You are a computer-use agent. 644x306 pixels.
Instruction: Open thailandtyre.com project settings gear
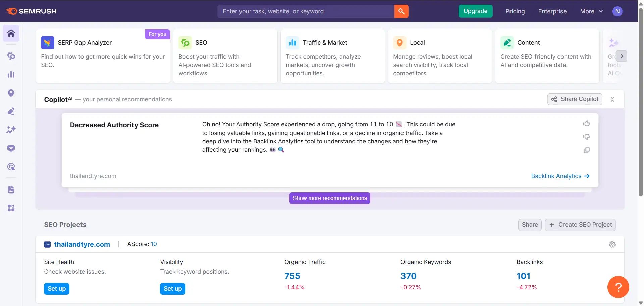coord(612,244)
